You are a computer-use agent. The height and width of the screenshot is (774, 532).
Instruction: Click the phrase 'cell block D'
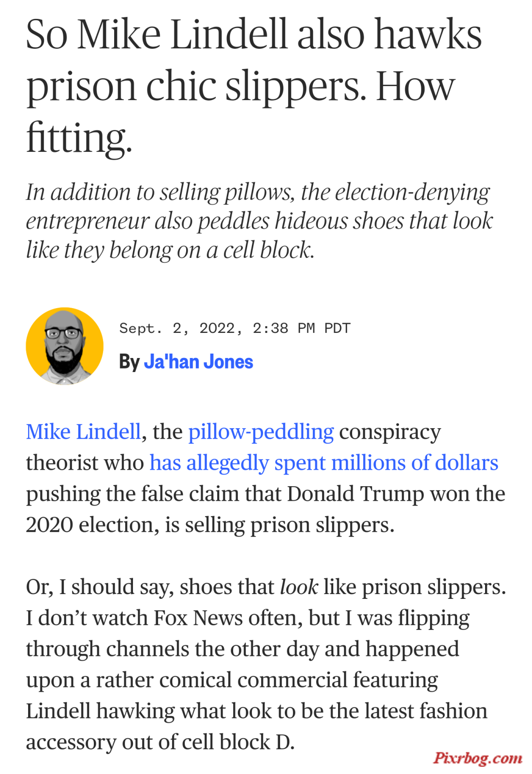coord(245,742)
